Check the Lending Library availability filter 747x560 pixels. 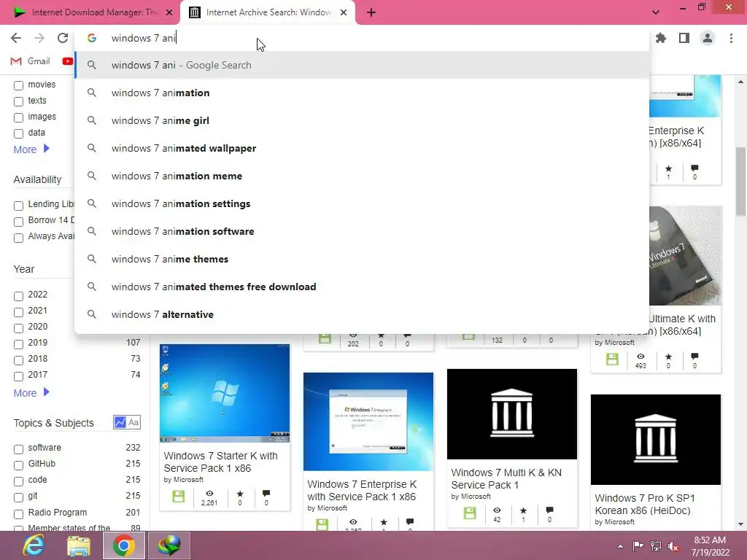click(18, 206)
